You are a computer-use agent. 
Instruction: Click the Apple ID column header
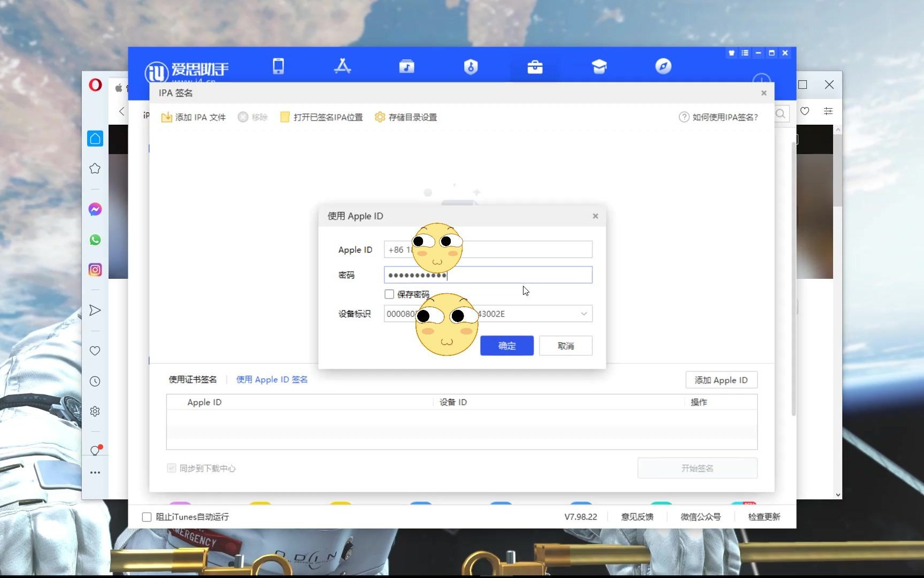point(204,402)
